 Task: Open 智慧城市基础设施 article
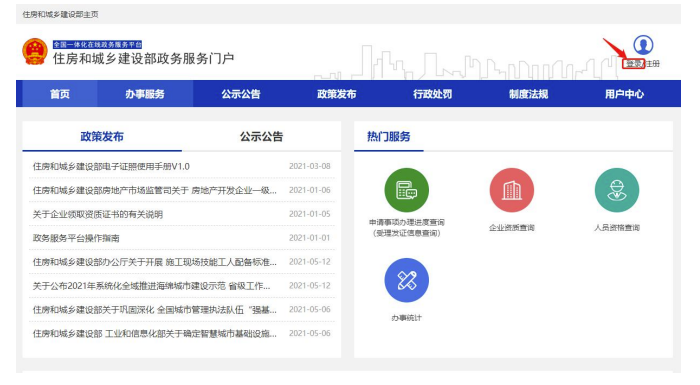154,334
